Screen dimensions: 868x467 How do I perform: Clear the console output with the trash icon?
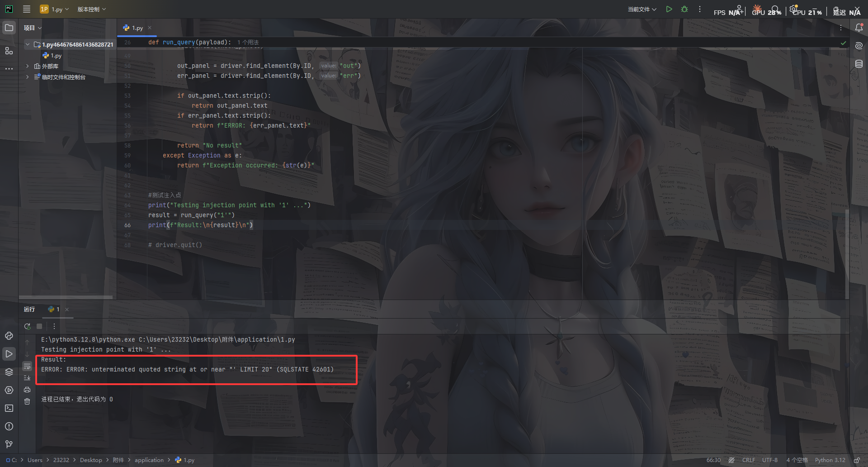[27, 401]
